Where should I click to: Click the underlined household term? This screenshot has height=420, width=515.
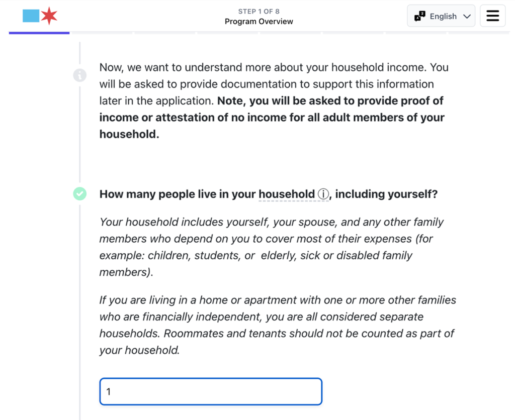pyautogui.click(x=286, y=194)
